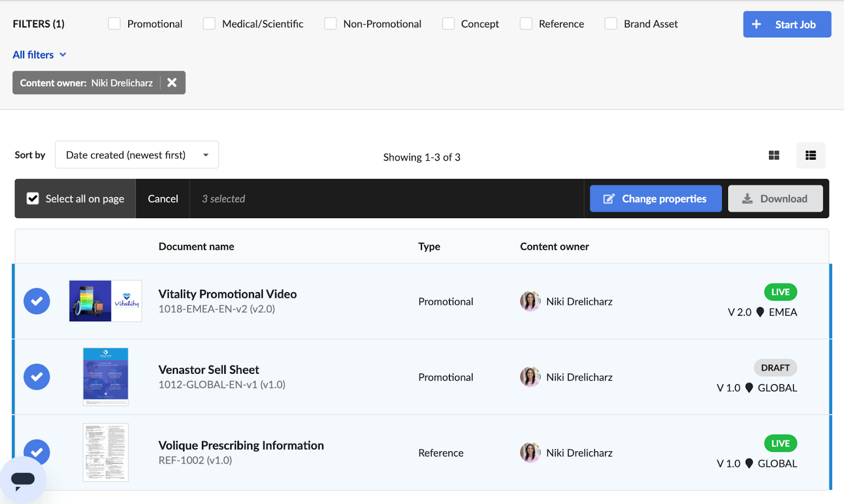This screenshot has width=844, height=504.
Task: Click LIVE status badge on Vitality row
Action: coord(780,292)
